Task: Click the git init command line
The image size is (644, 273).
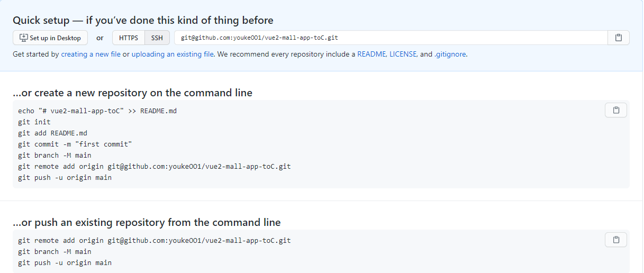Action: tap(34, 122)
